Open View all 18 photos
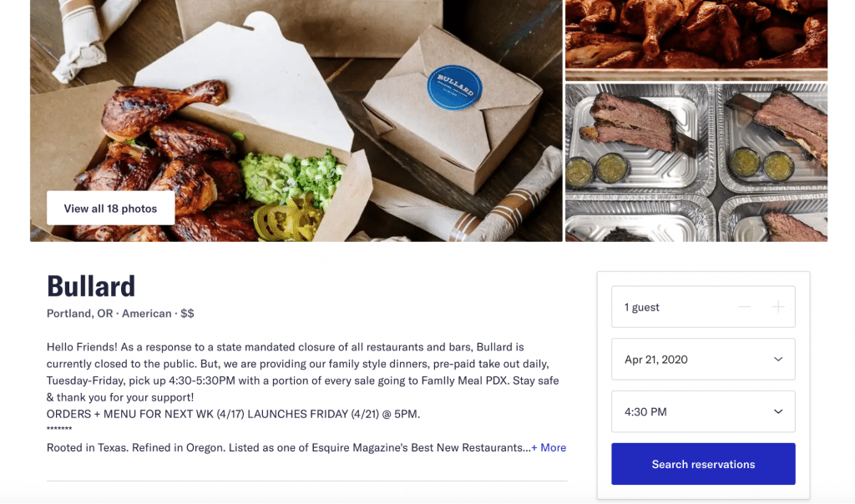This screenshot has height=504, width=855. click(x=111, y=208)
